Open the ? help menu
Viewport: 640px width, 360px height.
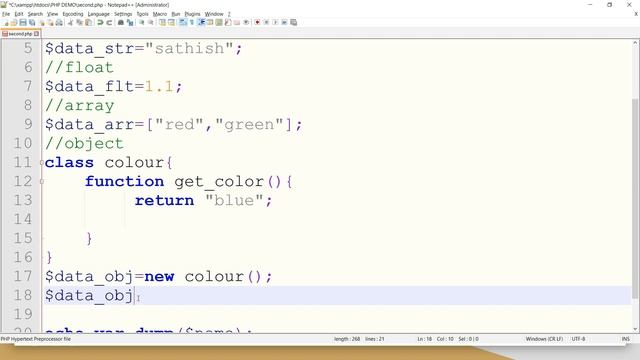[229, 14]
